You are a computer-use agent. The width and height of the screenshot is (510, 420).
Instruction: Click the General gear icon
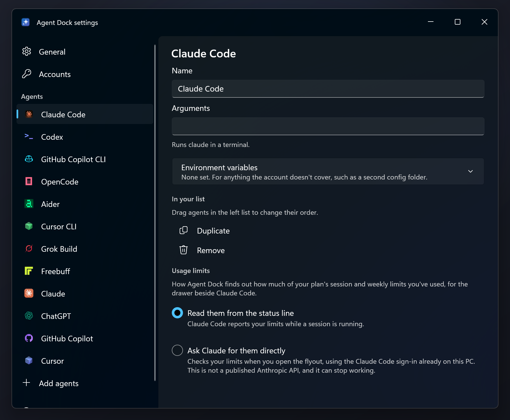(27, 52)
